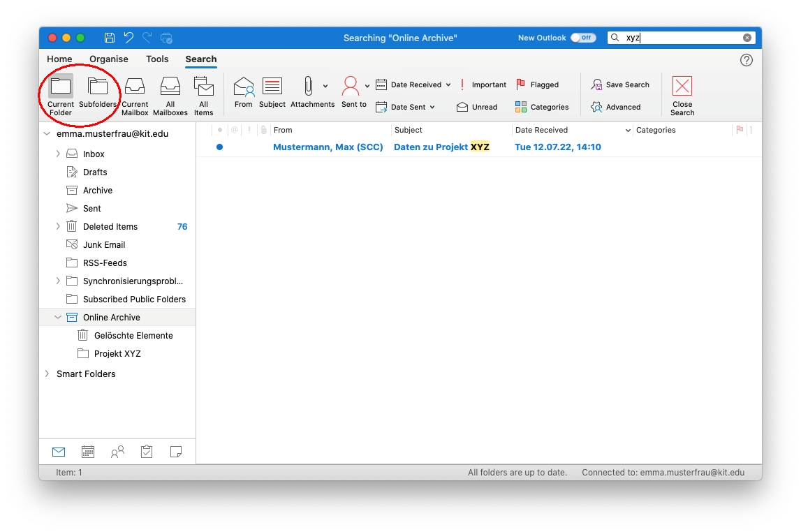Filter results by Flagged messages
This screenshot has height=532, width=801.
click(x=537, y=84)
